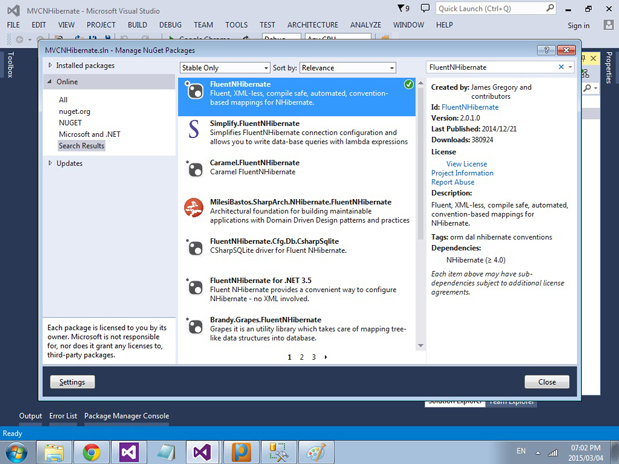Collapse the Online node

[x=50, y=81]
